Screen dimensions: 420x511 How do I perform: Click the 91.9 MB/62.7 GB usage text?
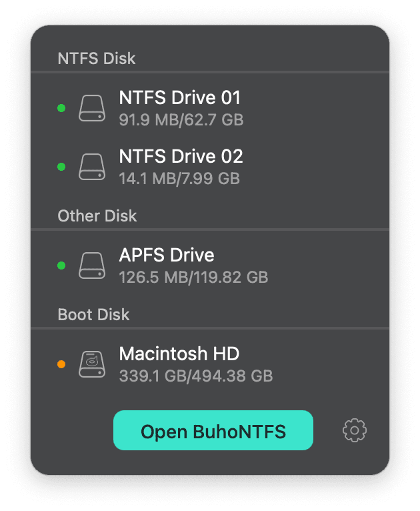coord(181,120)
